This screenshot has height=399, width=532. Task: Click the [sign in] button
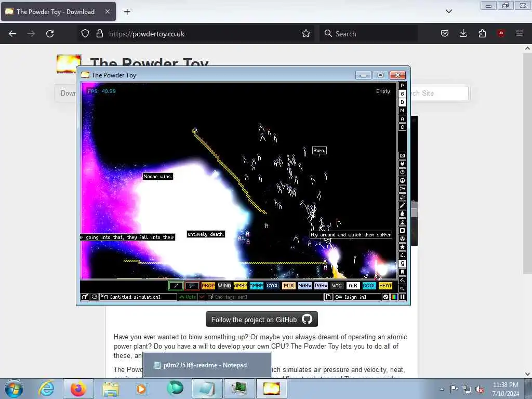(357, 297)
